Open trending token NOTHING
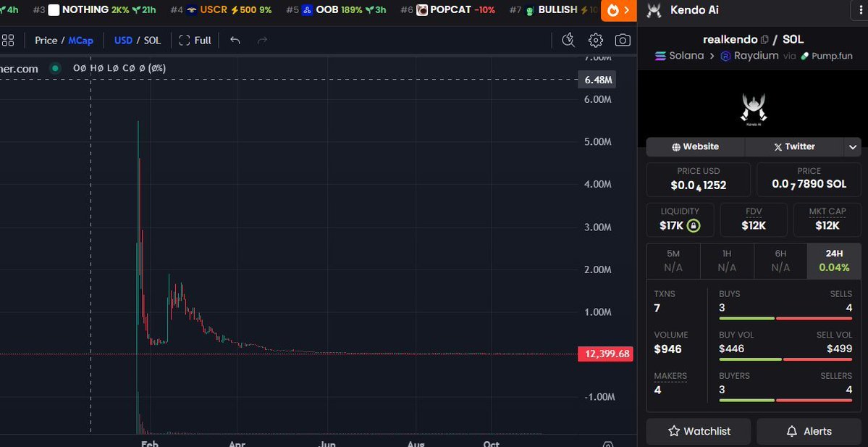Image resolution: width=868 pixels, height=447 pixels. (93, 10)
